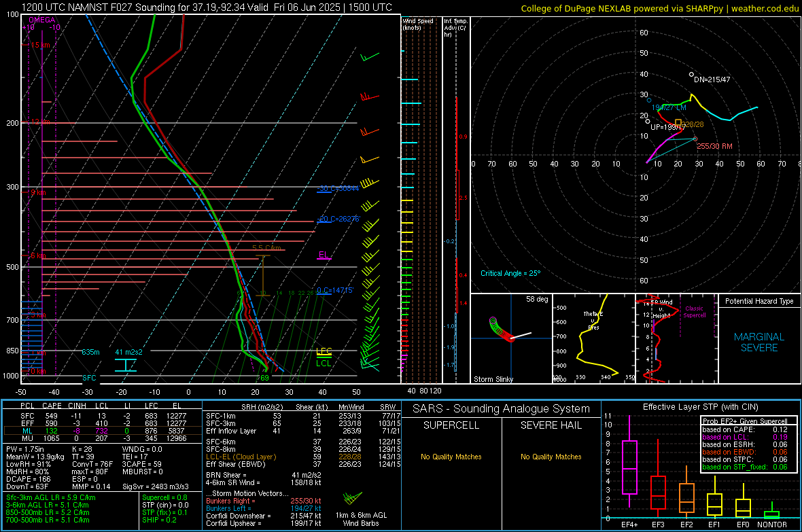The width and height of the screenshot is (802, 532).
Task: Click the cyan '835m' label
Action: click(90, 352)
